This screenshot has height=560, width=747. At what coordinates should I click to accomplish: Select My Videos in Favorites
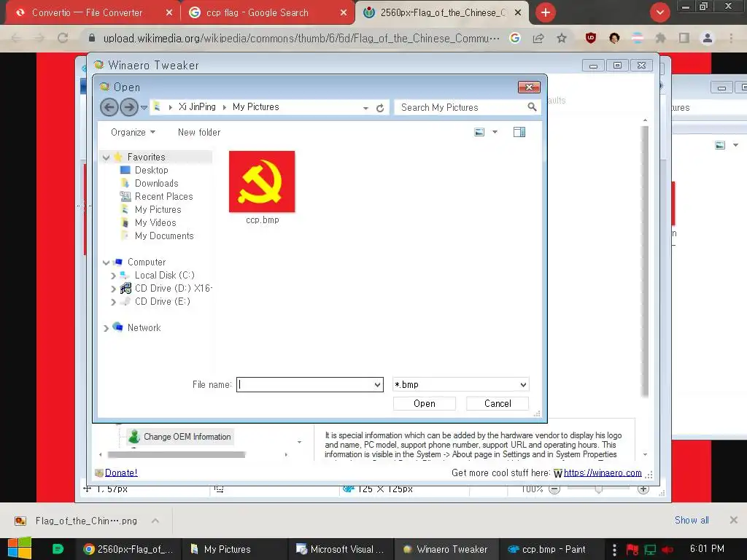(155, 222)
